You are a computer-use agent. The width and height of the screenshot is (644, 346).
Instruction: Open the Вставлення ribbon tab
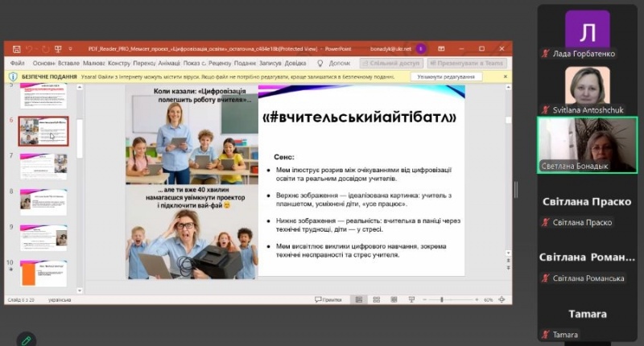(68, 64)
